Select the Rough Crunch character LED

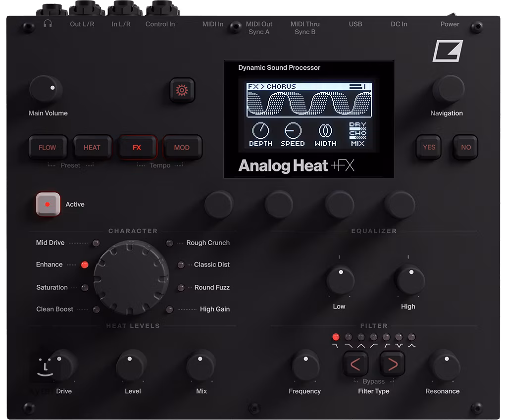170,243
